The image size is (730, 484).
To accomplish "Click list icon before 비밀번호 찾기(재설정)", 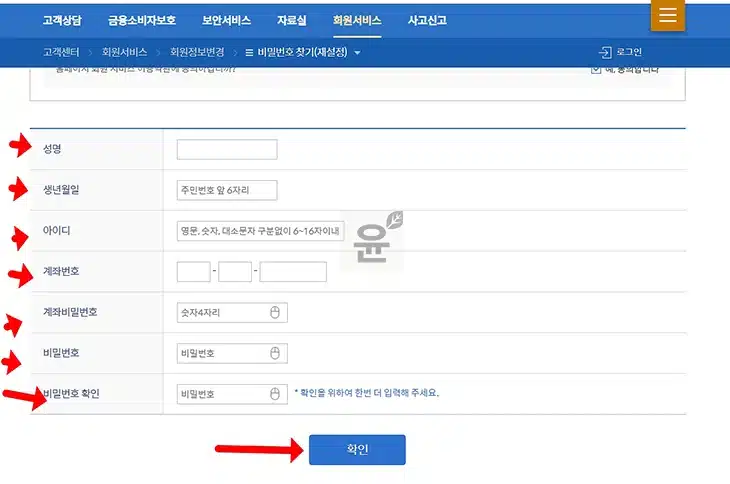I will pyautogui.click(x=249, y=53).
